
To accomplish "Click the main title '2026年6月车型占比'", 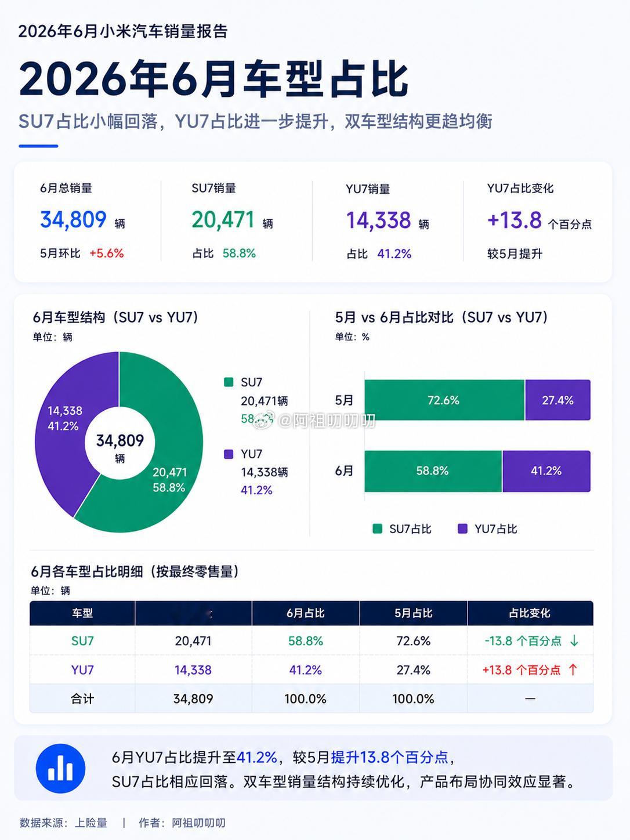I will [x=214, y=78].
